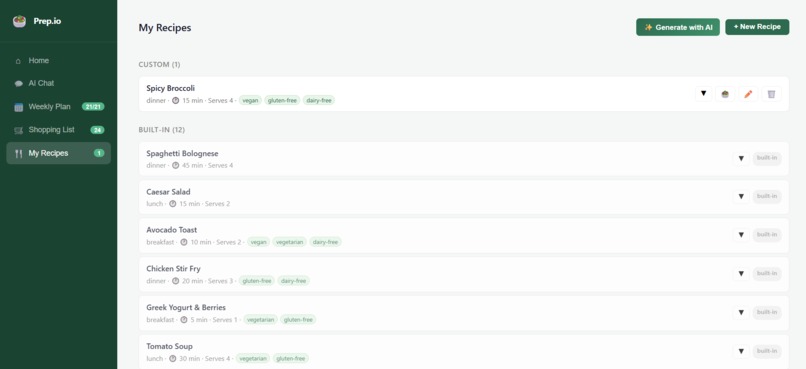
Task: Click the gluten-free tag on Spicy Broccoli
Action: (x=282, y=101)
